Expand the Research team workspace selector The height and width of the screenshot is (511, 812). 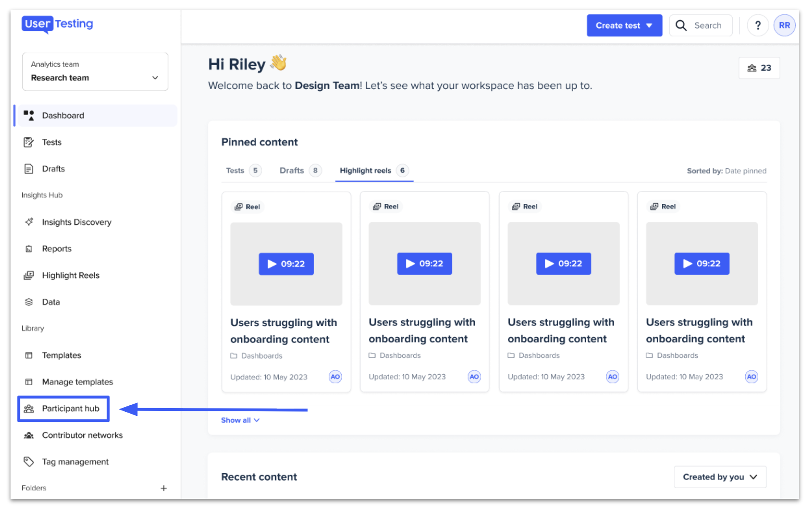pyautogui.click(x=95, y=72)
